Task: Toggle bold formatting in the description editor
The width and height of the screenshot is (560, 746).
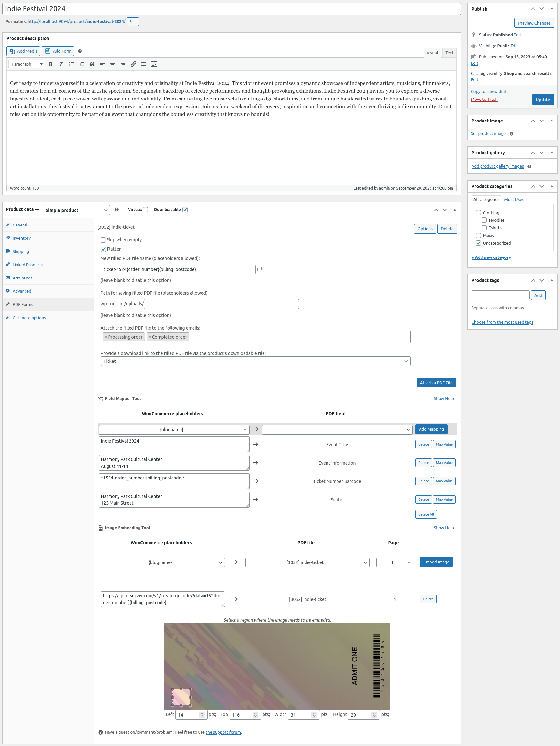Action: [x=51, y=64]
